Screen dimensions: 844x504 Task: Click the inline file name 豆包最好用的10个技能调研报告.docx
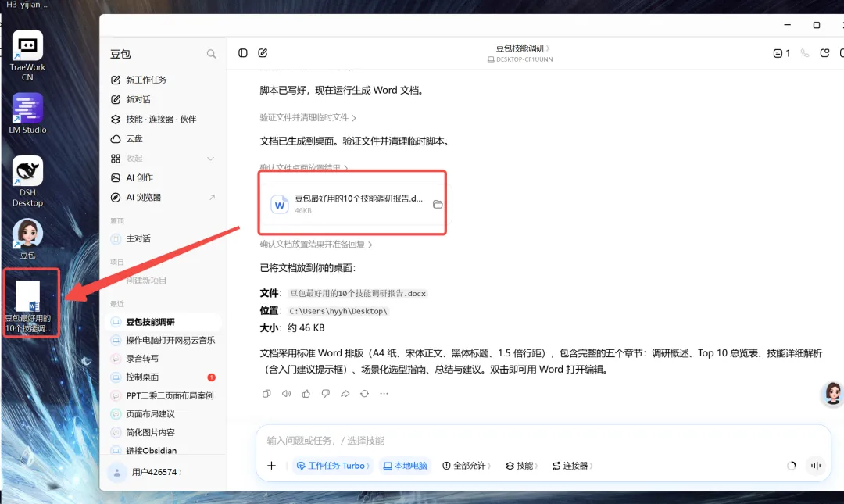[x=358, y=294]
